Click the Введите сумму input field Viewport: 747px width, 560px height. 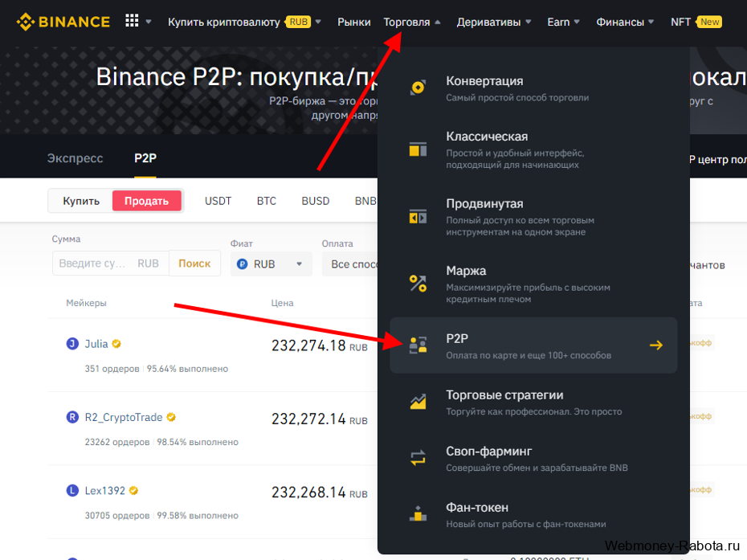(x=111, y=263)
